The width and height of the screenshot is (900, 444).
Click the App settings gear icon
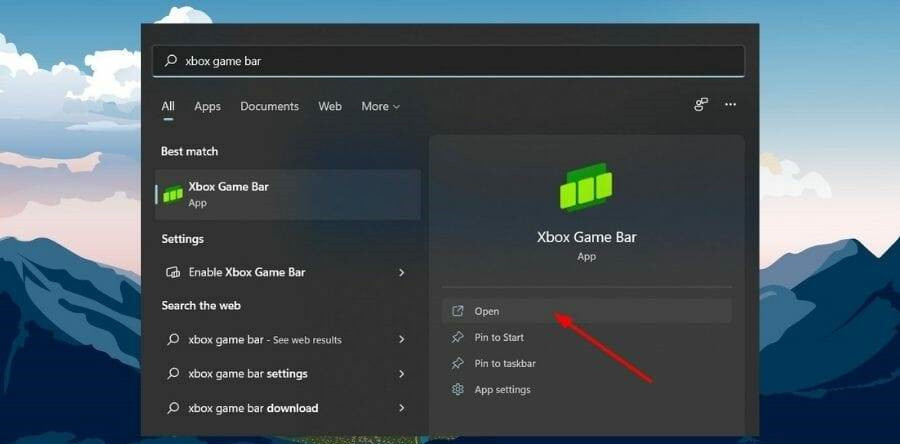click(x=458, y=390)
